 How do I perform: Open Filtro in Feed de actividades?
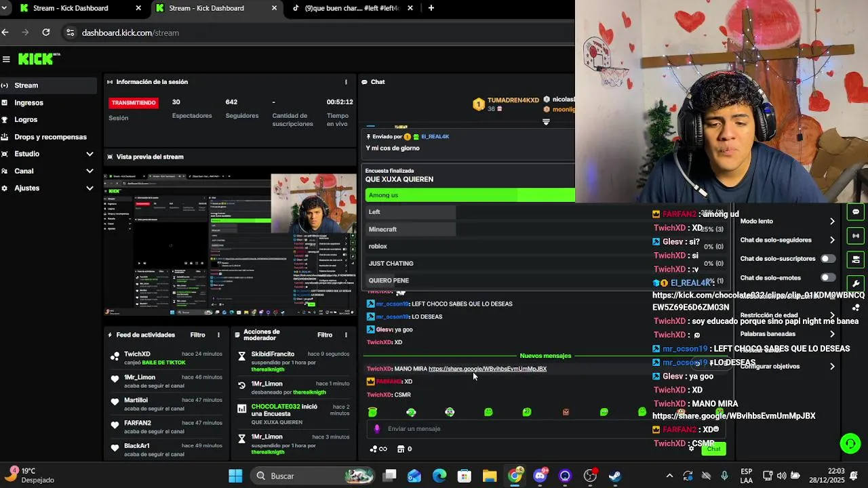pyautogui.click(x=197, y=335)
